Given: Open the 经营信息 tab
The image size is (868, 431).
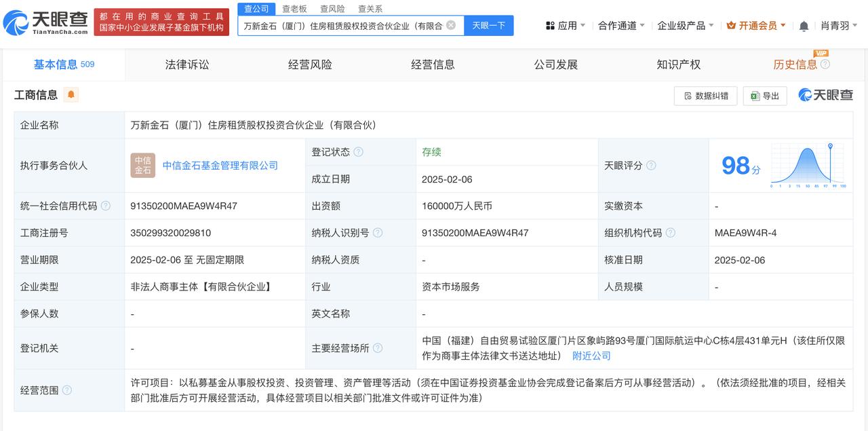Looking at the screenshot, I should [x=433, y=64].
